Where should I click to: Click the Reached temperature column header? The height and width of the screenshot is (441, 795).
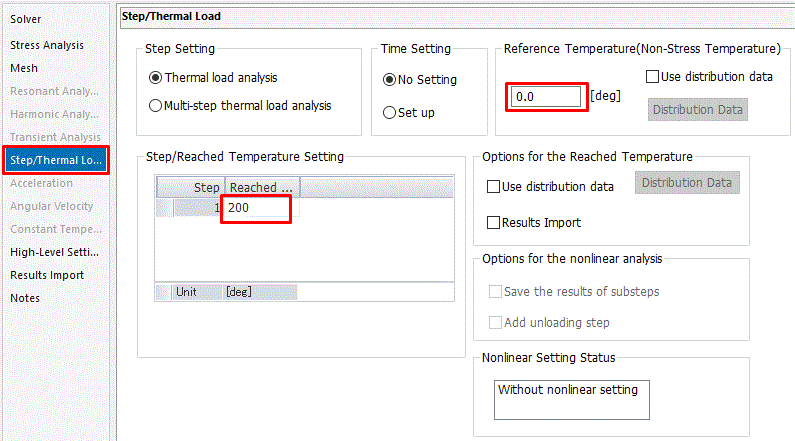tap(261, 188)
